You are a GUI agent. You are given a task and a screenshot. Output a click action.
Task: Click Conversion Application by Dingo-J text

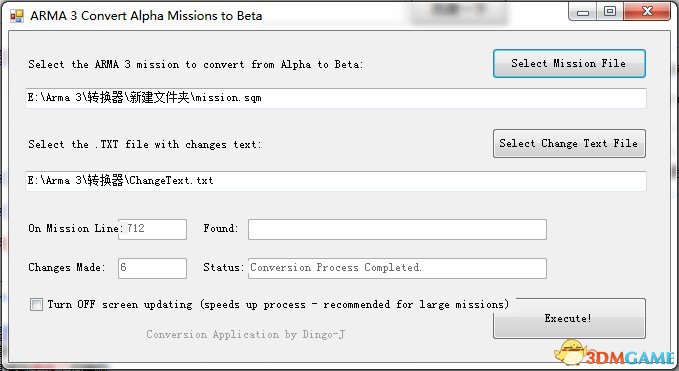pos(246,334)
